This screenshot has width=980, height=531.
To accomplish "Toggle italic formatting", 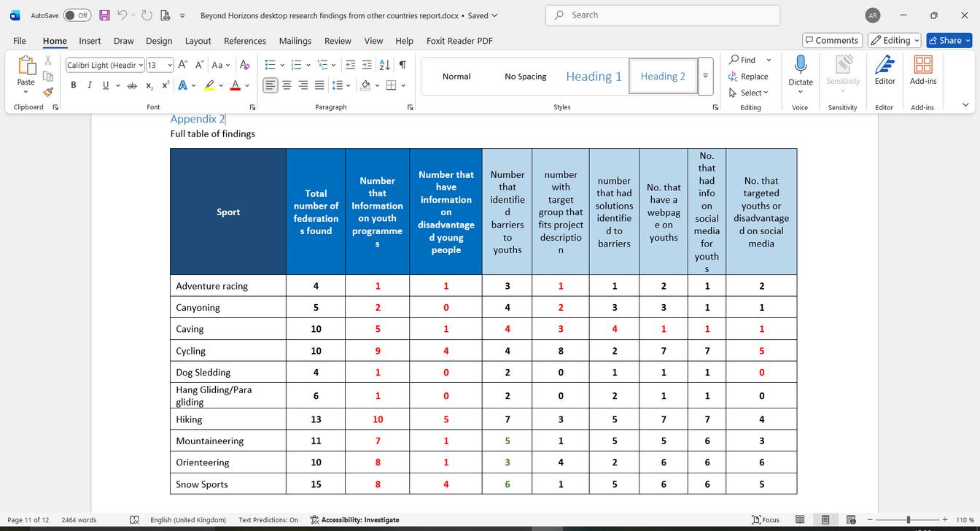I will [x=89, y=85].
